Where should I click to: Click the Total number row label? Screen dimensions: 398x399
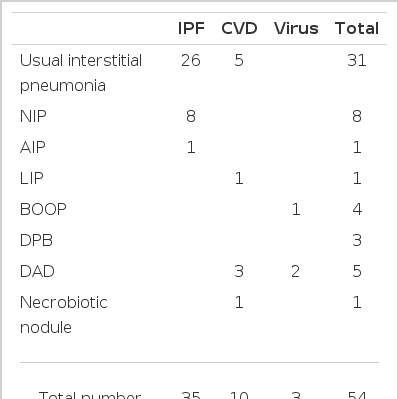point(90,395)
